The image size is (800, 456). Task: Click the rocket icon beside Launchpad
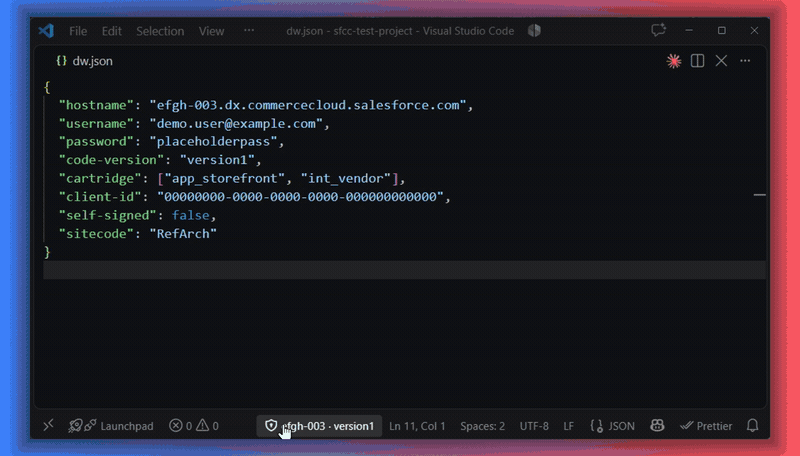pyautogui.click(x=76, y=425)
